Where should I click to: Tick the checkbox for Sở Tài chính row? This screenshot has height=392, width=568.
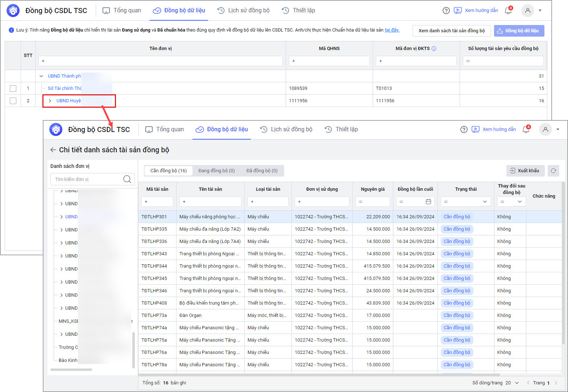click(x=13, y=88)
